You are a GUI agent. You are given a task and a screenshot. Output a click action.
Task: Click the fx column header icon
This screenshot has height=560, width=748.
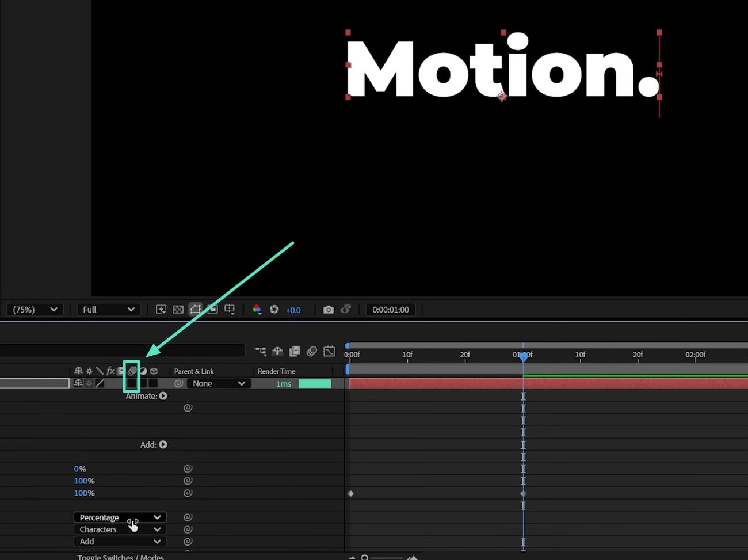(110, 371)
